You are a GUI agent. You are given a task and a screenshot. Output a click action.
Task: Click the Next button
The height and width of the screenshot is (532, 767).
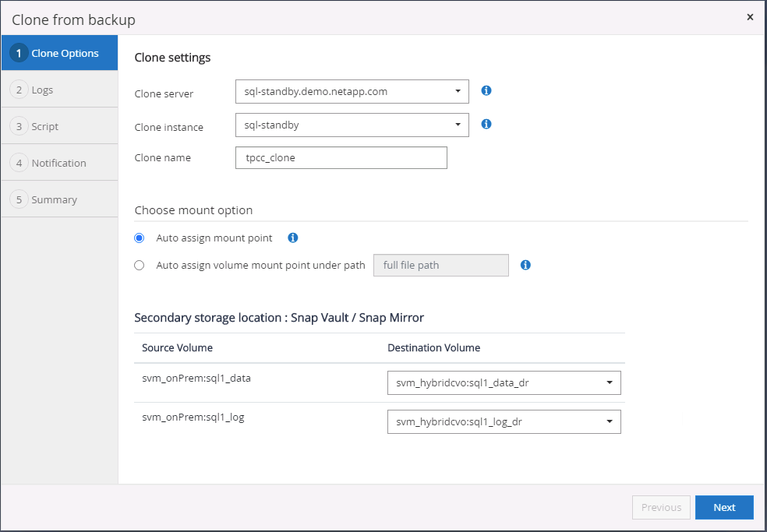pyautogui.click(x=724, y=507)
